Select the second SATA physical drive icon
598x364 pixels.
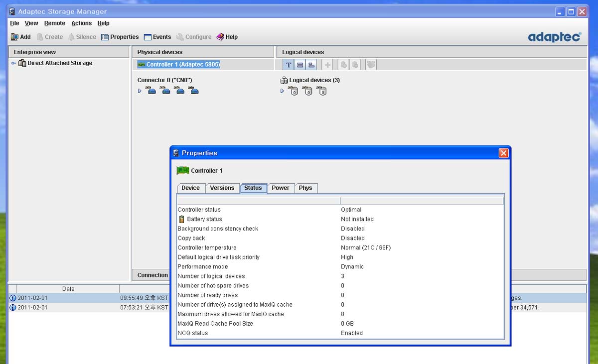click(166, 91)
